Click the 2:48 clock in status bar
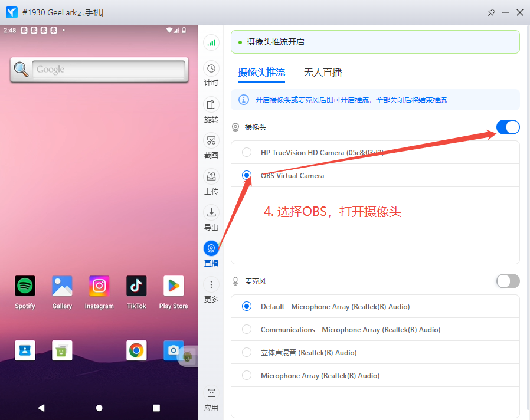 pos(10,30)
